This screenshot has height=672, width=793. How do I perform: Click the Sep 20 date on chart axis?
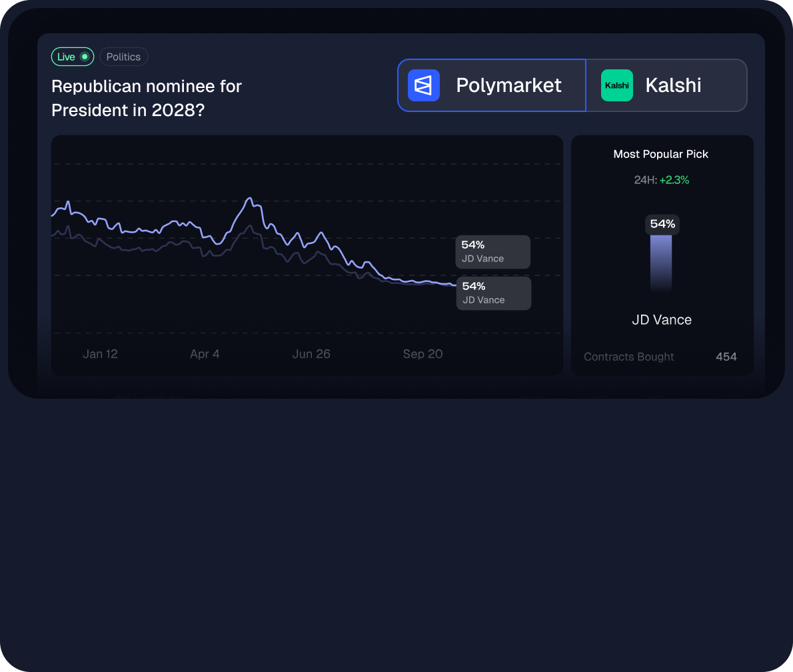click(x=422, y=354)
